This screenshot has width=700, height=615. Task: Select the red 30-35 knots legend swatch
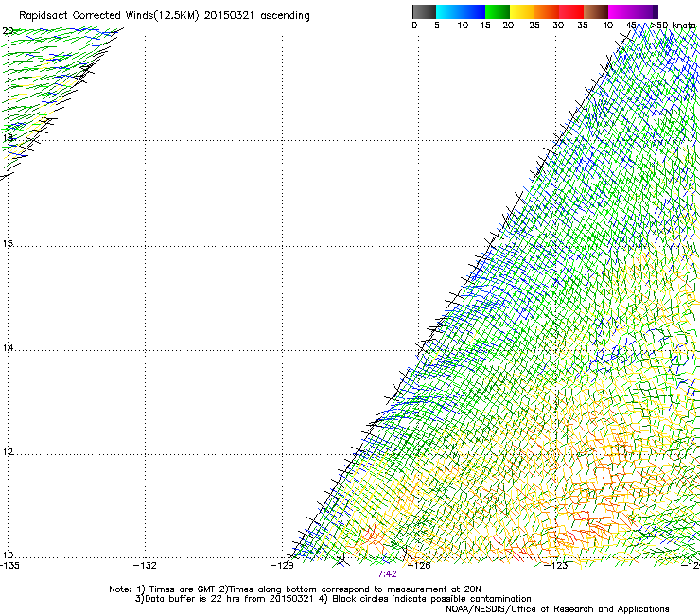pyautogui.click(x=571, y=11)
